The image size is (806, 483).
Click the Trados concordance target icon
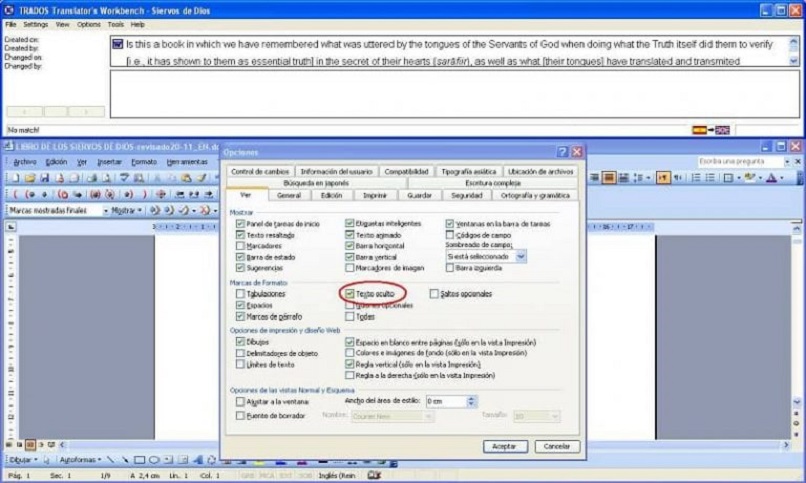pos(161,194)
